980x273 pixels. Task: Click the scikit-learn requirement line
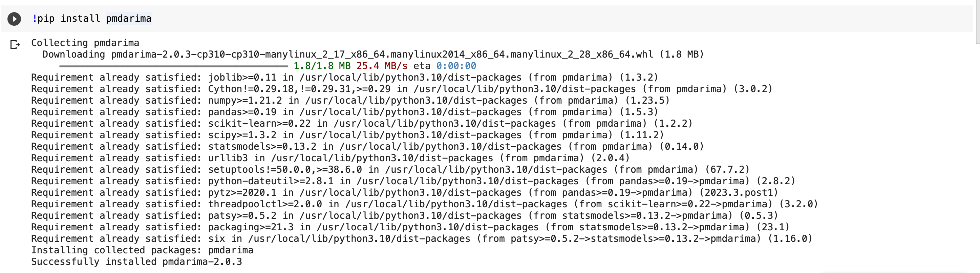361,124
